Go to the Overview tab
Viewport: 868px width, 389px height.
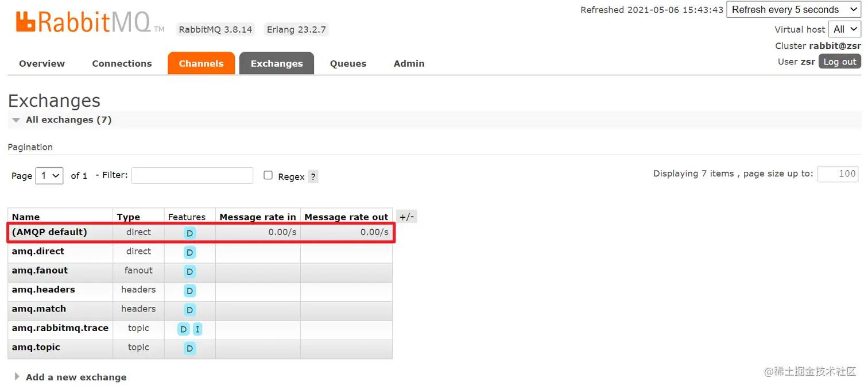coord(42,63)
